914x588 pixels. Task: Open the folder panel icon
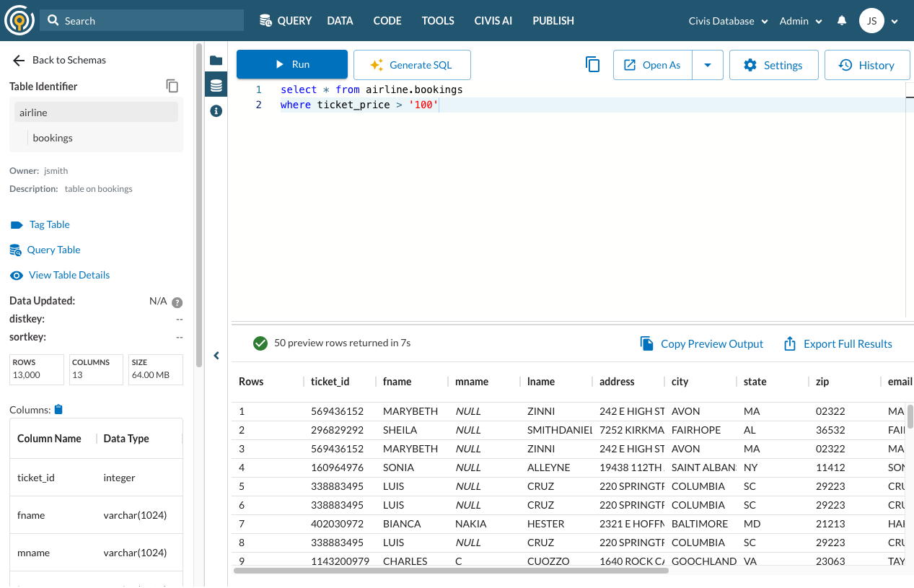(x=216, y=60)
